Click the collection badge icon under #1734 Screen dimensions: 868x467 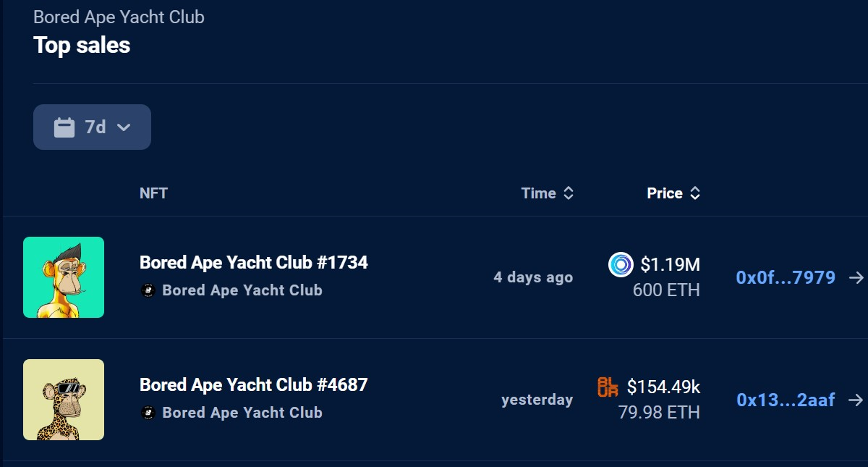[148, 290]
